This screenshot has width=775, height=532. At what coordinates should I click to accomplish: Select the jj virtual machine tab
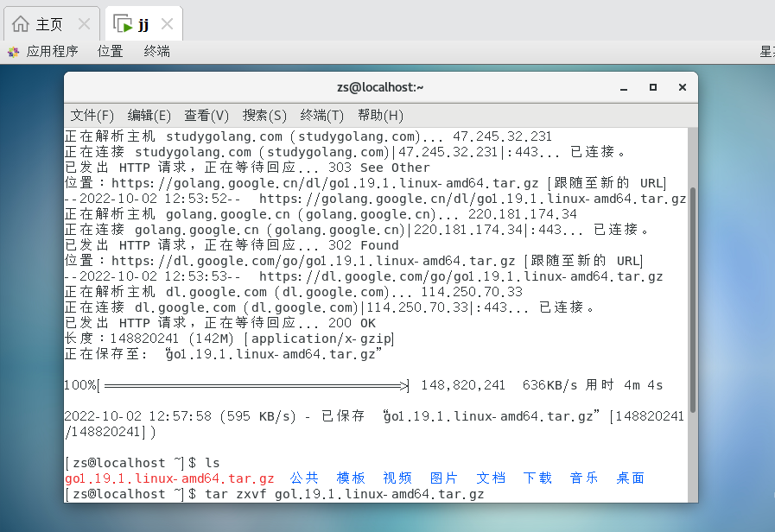143,23
